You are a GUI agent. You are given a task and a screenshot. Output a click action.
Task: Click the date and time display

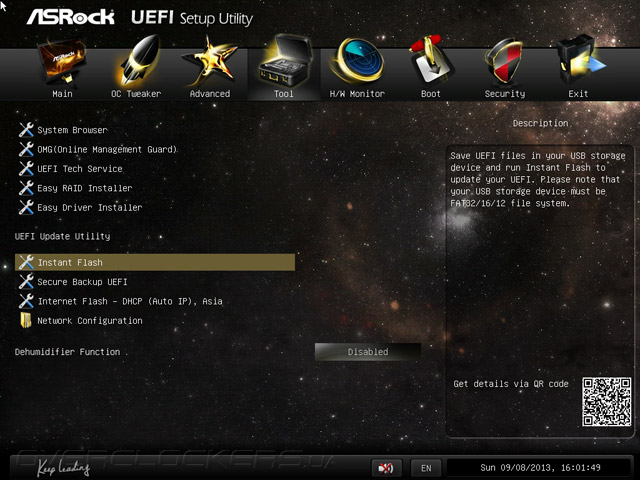point(540,468)
